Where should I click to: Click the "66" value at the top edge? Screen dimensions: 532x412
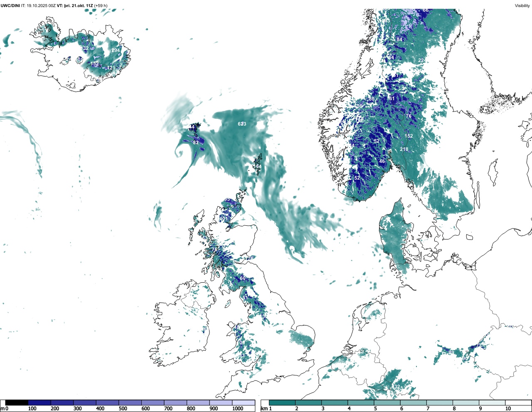point(426,10)
